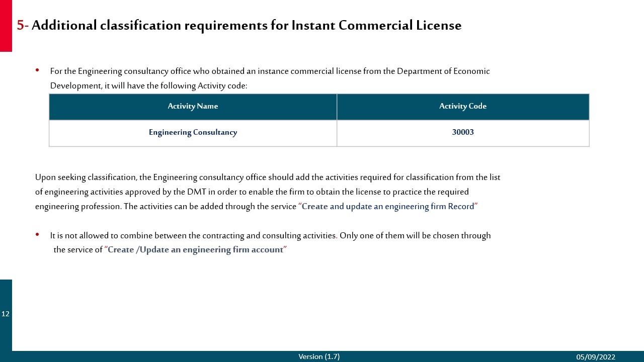Viewport: 644px width, 362px height.
Task: Click the red accent block beside the title
Action: coord(6,26)
